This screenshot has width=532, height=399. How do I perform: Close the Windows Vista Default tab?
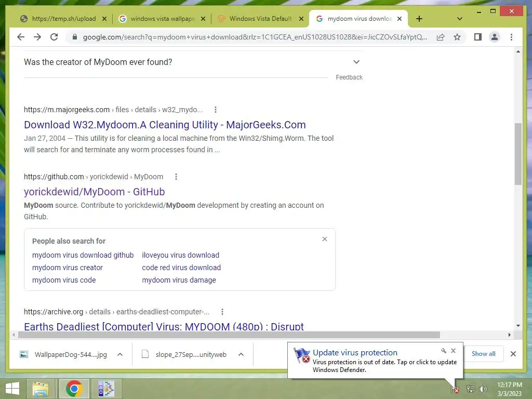[x=301, y=19]
